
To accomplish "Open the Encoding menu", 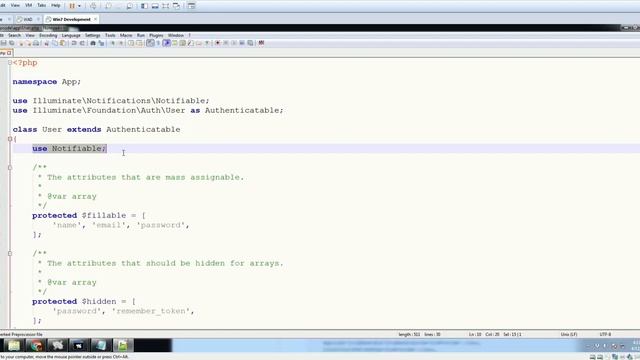I will (48, 36).
